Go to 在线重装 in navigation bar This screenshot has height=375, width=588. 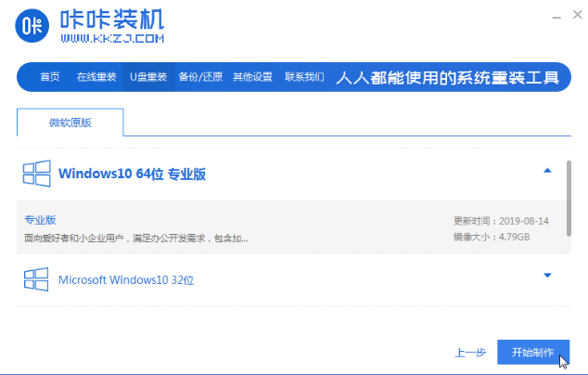(x=95, y=76)
